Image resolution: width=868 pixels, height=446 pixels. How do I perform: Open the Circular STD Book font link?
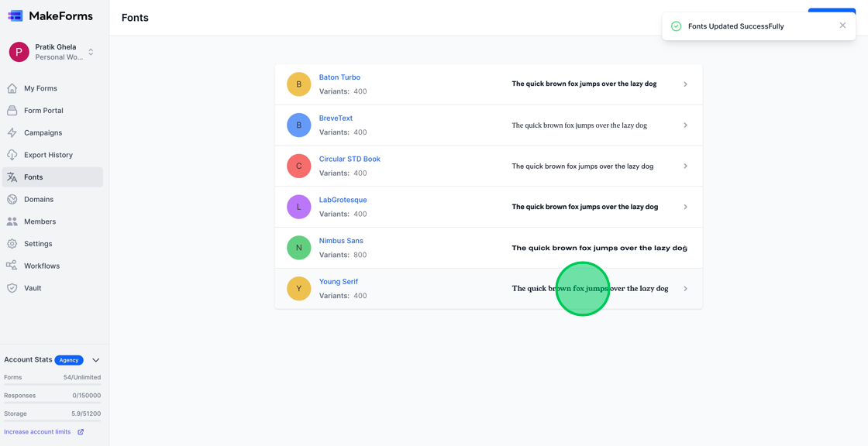click(x=350, y=159)
